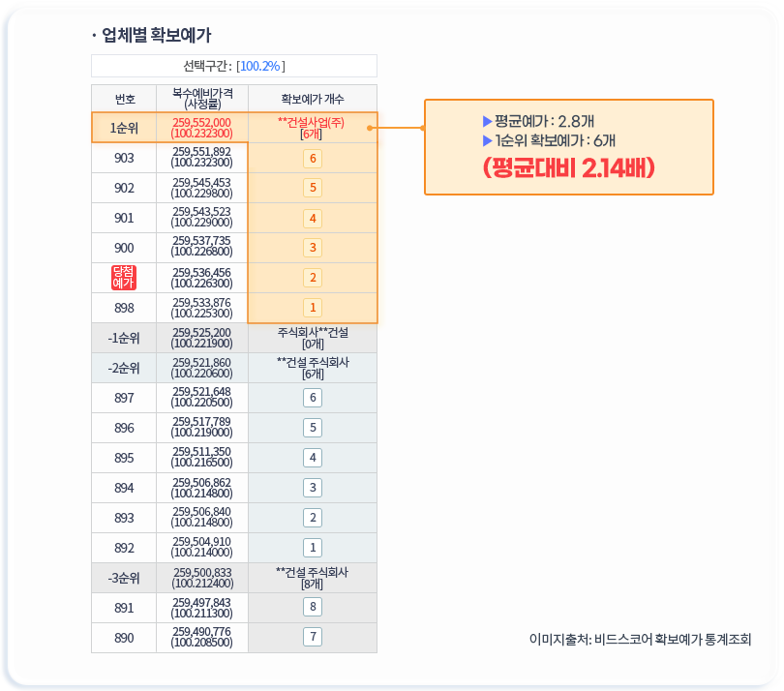
Task: Select row number 894
Action: pyautogui.click(x=124, y=488)
